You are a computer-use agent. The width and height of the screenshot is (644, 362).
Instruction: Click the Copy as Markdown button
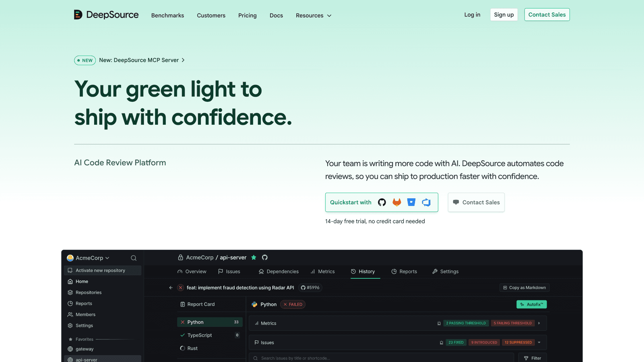click(524, 288)
